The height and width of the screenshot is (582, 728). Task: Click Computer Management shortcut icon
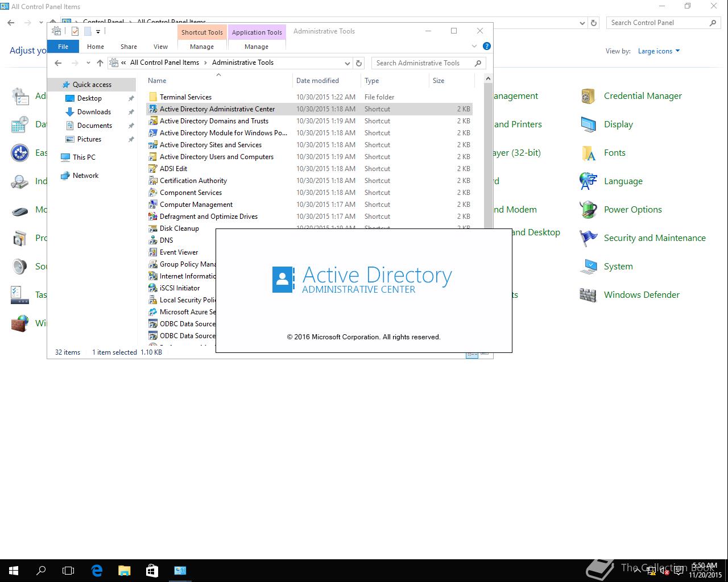(x=153, y=205)
